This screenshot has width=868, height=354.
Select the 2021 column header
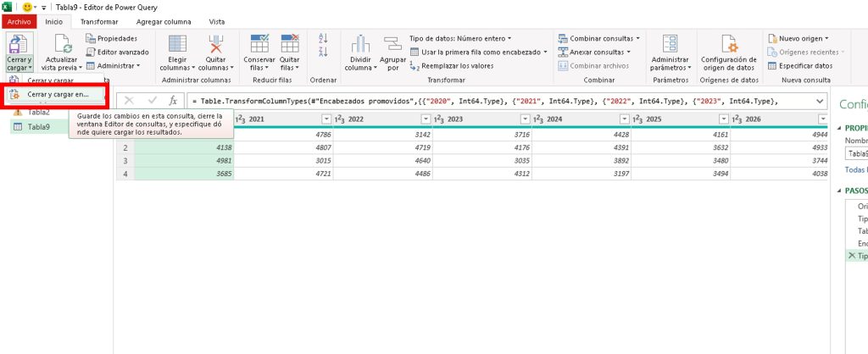pyautogui.click(x=283, y=119)
